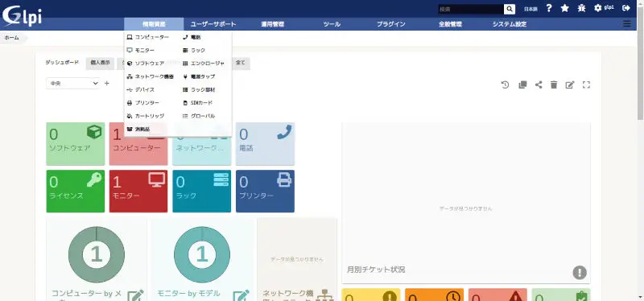
Task: Open the 中央 dashboard dropdown
Action: (x=72, y=83)
